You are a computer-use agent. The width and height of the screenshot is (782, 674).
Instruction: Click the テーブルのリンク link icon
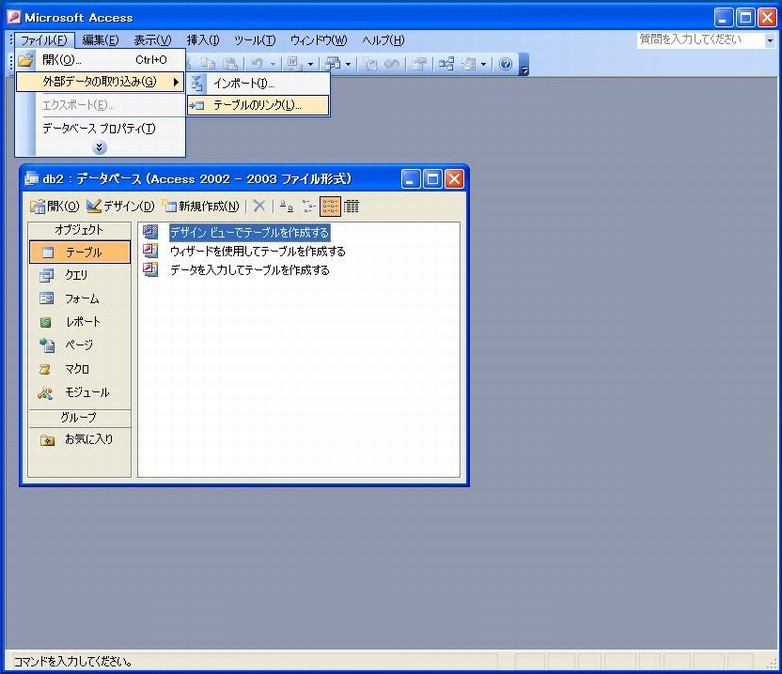click(197, 105)
